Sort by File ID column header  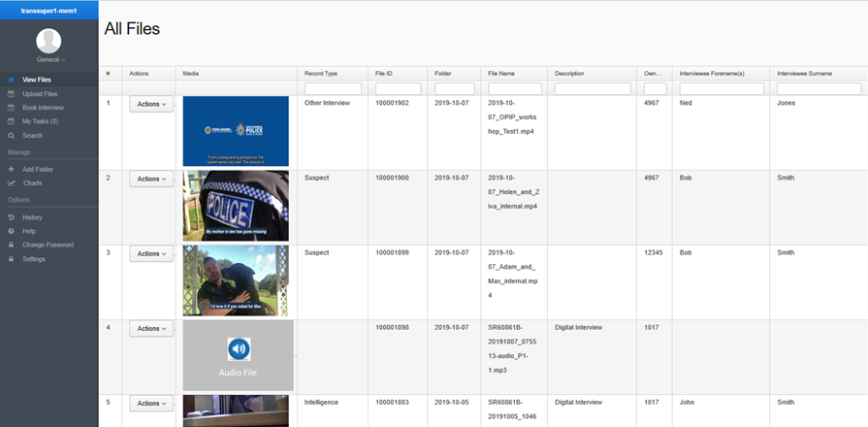tap(384, 74)
